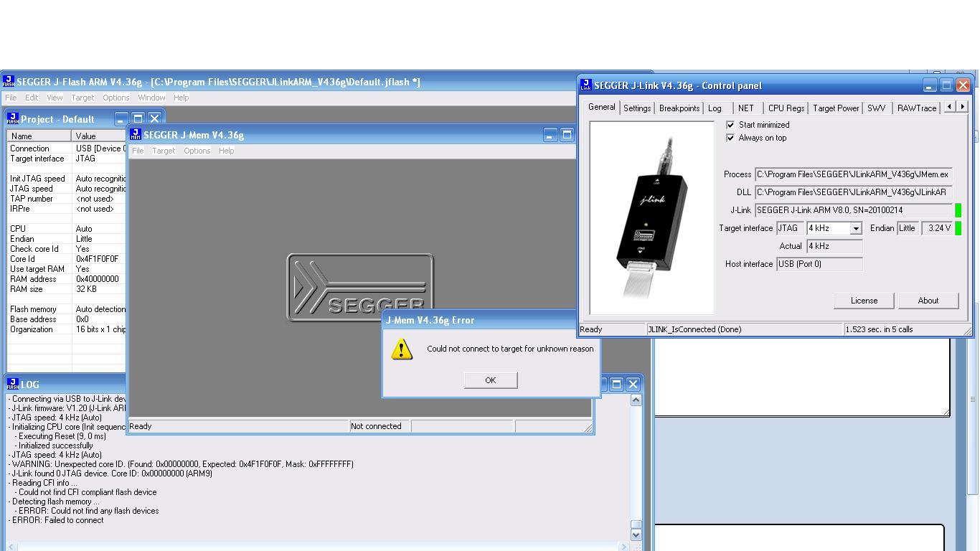Click the J-Link Control panel title icon
Viewport: 980px width, 551px height.
click(x=586, y=85)
